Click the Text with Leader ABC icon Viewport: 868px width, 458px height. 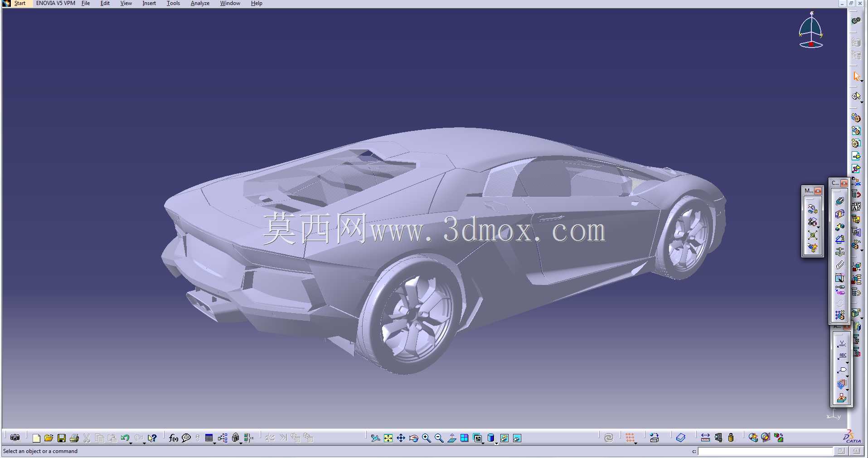coord(842,357)
